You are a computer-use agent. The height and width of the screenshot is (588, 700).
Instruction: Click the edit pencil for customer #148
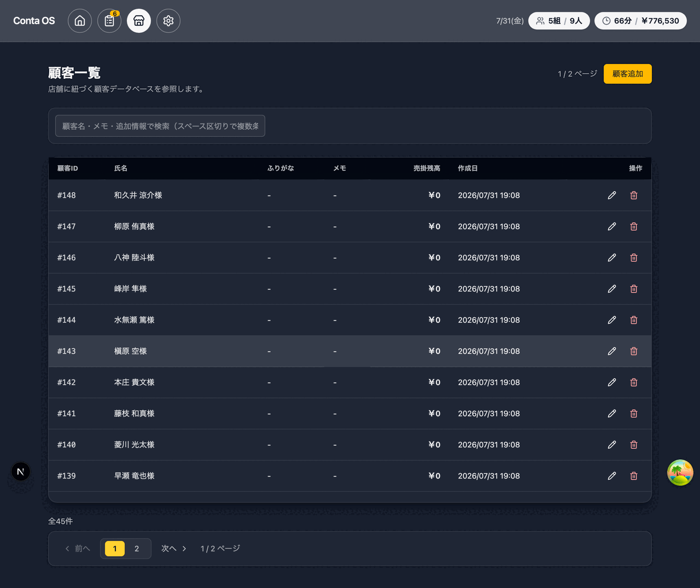(612, 195)
